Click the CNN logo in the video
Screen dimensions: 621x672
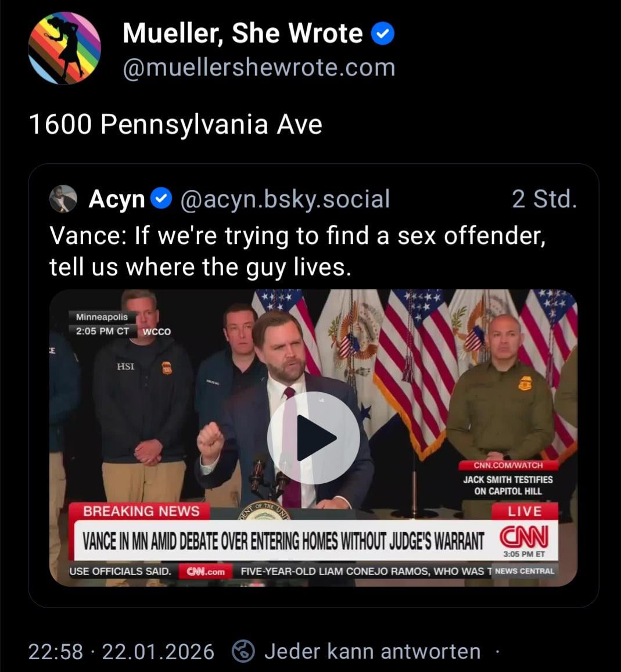[x=523, y=536]
